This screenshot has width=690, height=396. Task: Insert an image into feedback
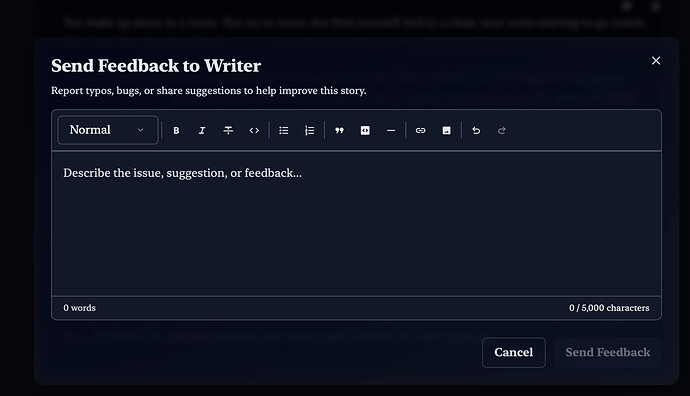[446, 131]
